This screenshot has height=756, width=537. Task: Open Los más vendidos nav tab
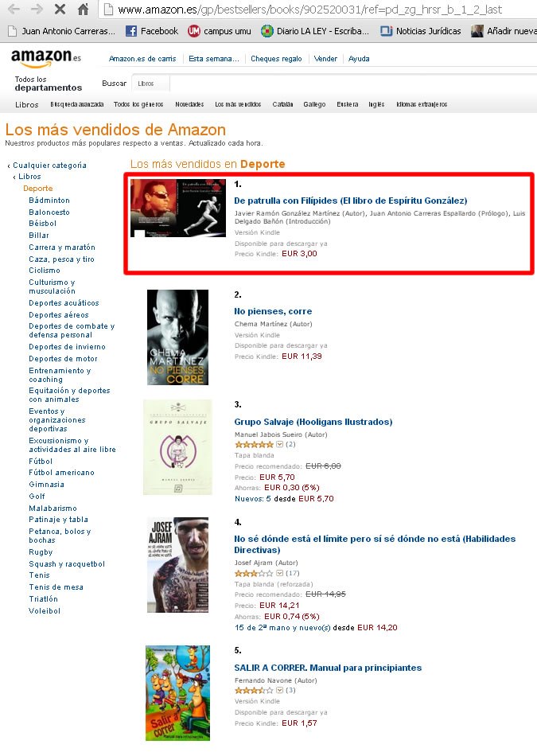(238, 104)
